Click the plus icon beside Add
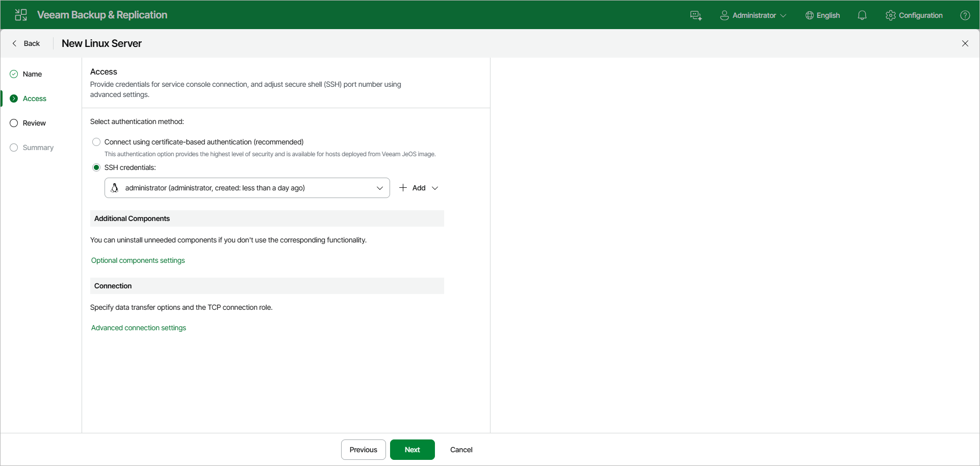Viewport: 980px width, 466px height. pyautogui.click(x=403, y=188)
